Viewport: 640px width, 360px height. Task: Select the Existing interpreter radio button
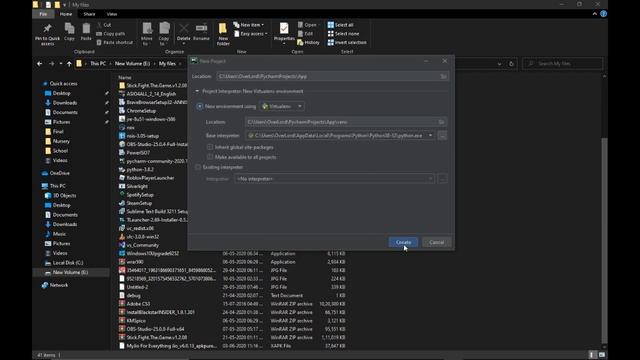tap(198, 167)
